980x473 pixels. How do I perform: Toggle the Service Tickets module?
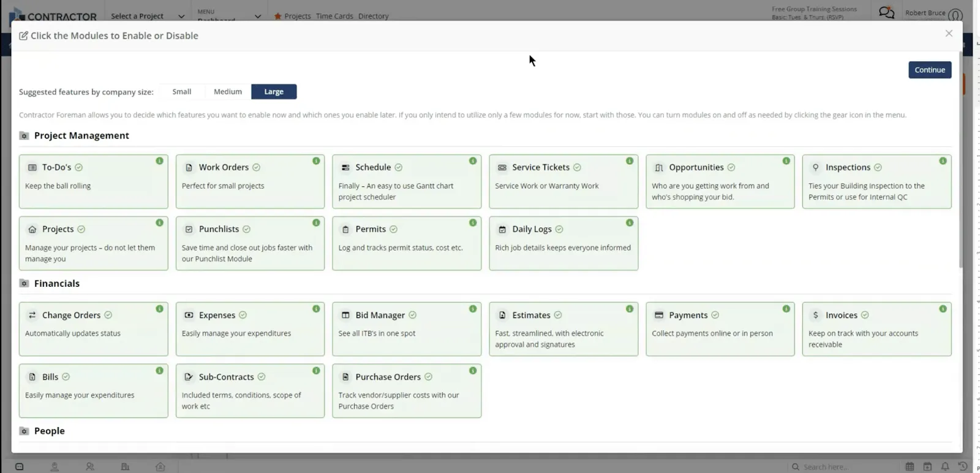pos(563,181)
